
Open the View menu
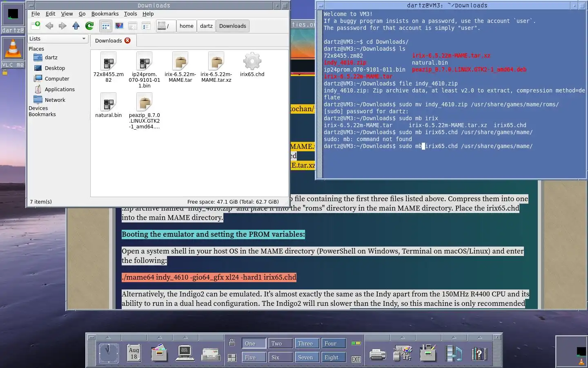(67, 14)
